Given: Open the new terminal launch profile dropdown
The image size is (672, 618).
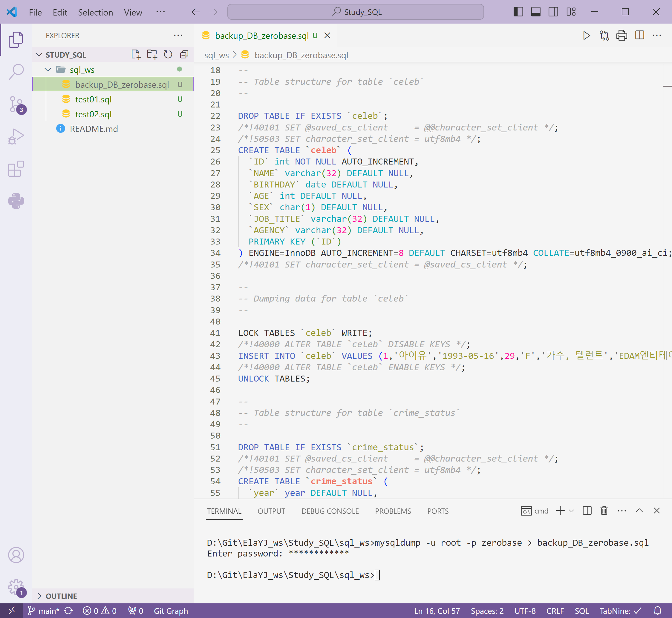Looking at the screenshot, I should 571,511.
